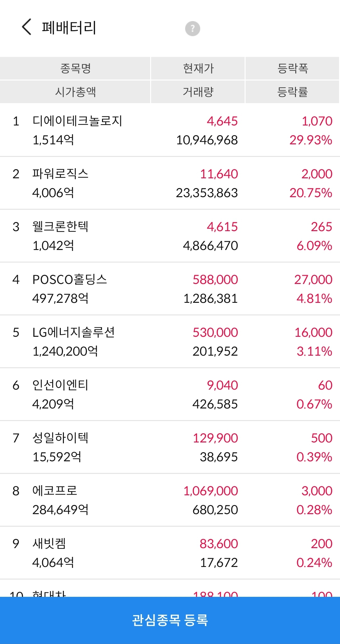Select the 파워로직스 stock entry
This screenshot has width=340, height=644.
pyautogui.click(x=170, y=183)
